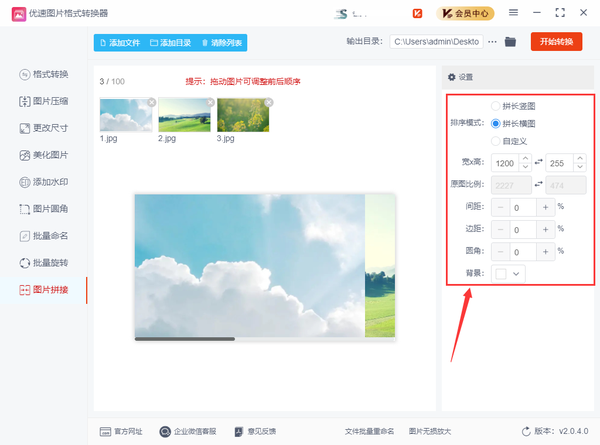600x445 pixels.
Task: Remove 1.jpg using its close icon
Action: [152, 101]
